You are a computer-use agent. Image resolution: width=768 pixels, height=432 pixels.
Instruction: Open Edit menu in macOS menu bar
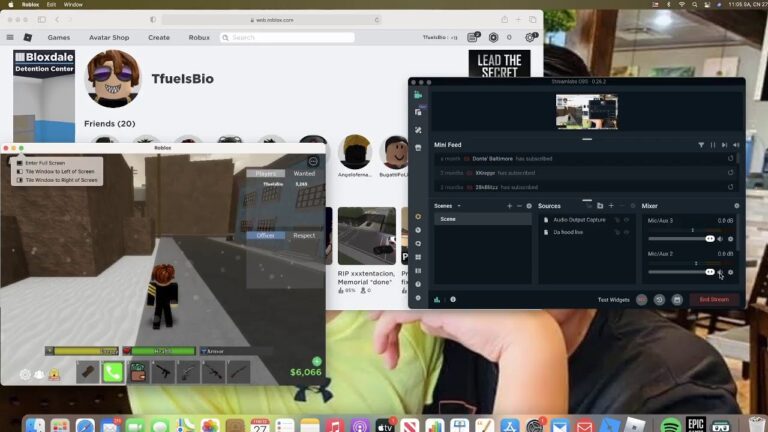tap(51, 4)
